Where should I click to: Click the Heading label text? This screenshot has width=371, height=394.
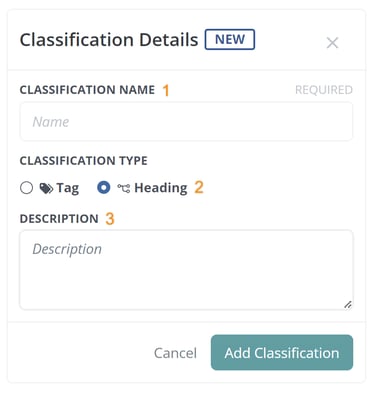click(161, 188)
